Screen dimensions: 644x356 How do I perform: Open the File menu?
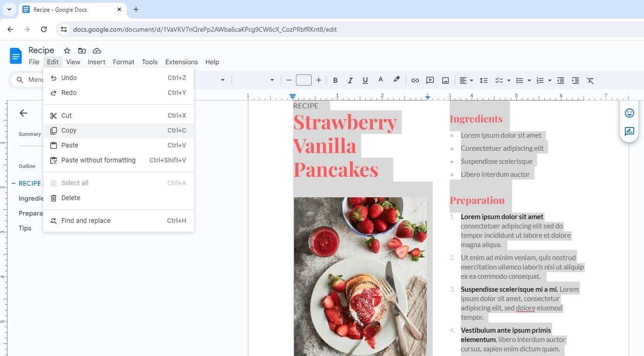pyautogui.click(x=34, y=62)
